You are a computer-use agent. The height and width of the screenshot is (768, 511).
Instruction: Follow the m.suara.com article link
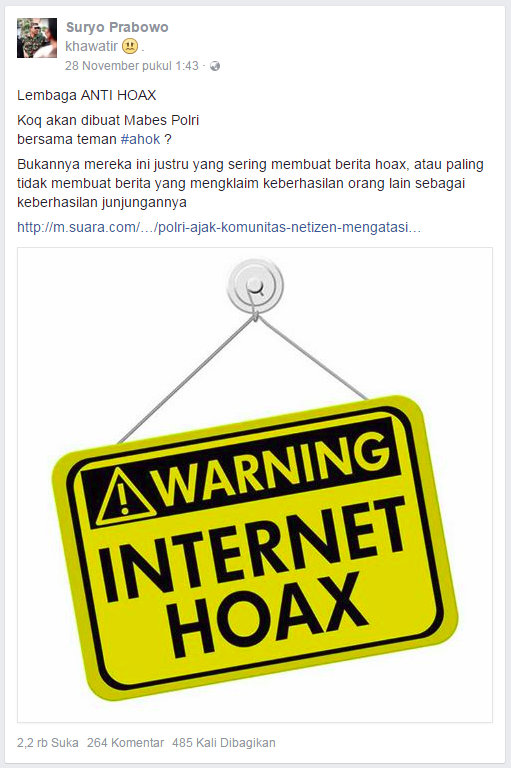tap(219, 227)
